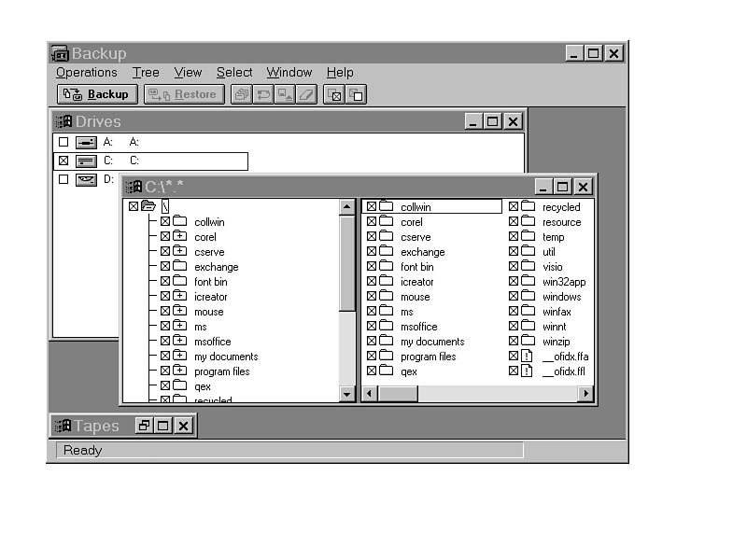Check the A: drive checkbox

pos(63,142)
